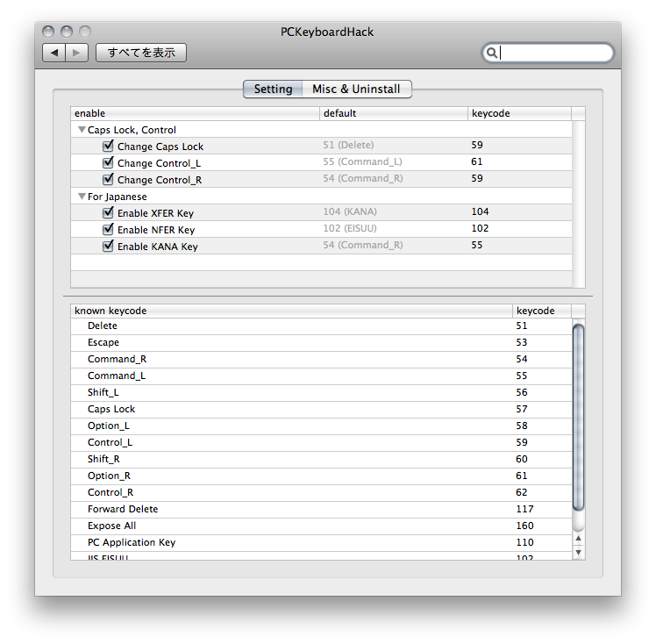Select the Shift_R keycode row
Viewport: 656px width, 644px height.
(321, 460)
